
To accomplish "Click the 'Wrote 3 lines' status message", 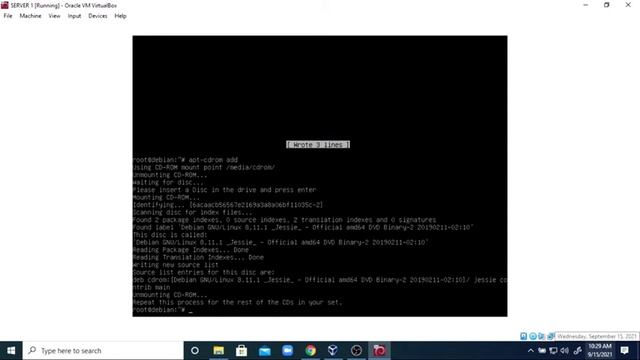I will [x=318, y=144].
